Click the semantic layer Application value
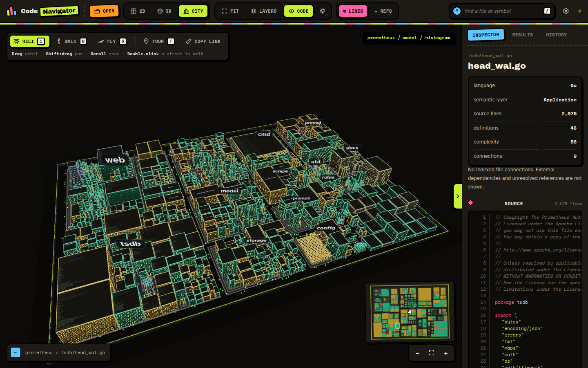The width and height of the screenshot is (588, 368). [560, 100]
